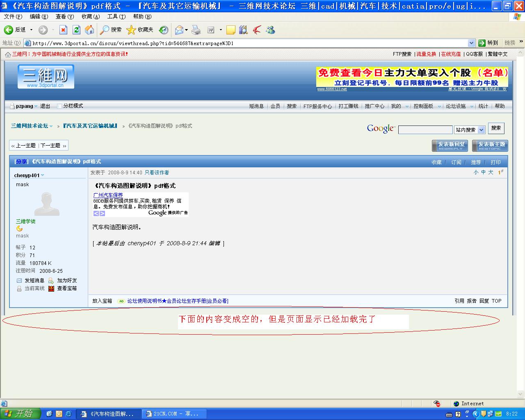525x420 pixels.
Task: Expand the Back button history arrow
Action: pyautogui.click(x=31, y=30)
